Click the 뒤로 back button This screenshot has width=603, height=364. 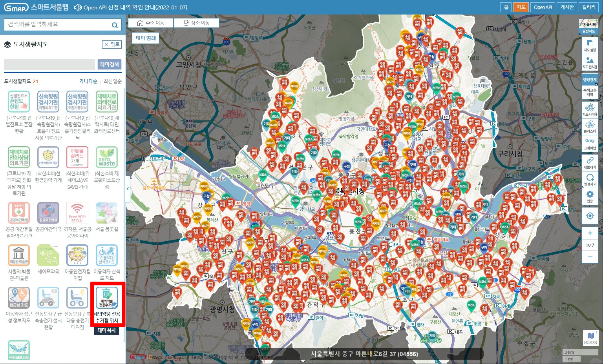[112, 44]
